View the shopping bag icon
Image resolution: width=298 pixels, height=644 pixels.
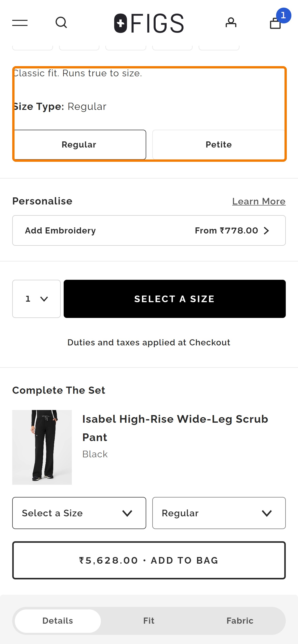(x=275, y=23)
